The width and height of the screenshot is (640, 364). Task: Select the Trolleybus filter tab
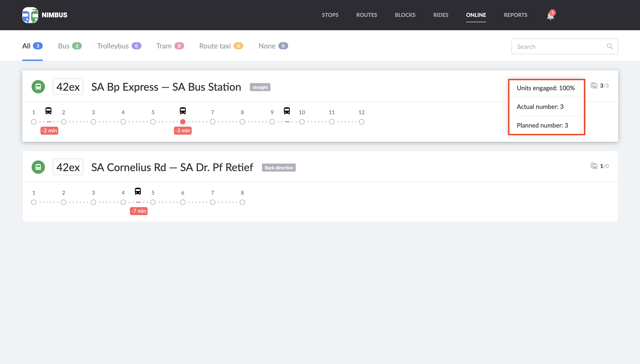coord(119,46)
